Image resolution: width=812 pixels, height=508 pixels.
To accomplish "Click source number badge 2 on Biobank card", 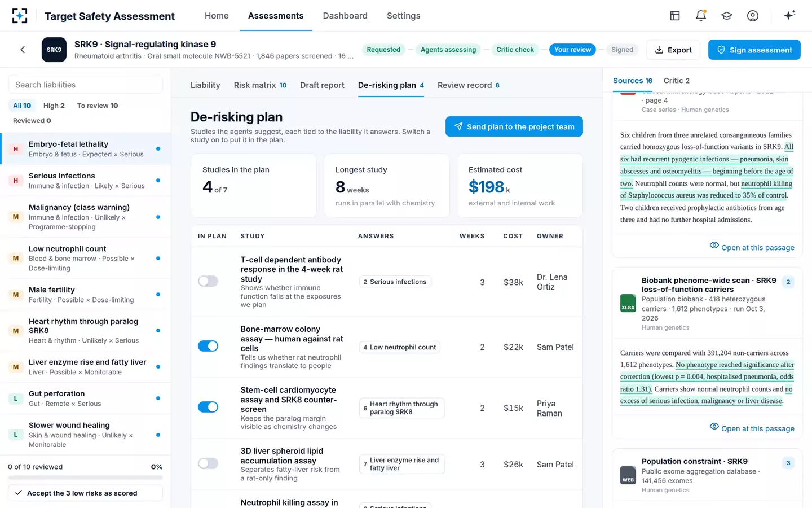I will (788, 282).
